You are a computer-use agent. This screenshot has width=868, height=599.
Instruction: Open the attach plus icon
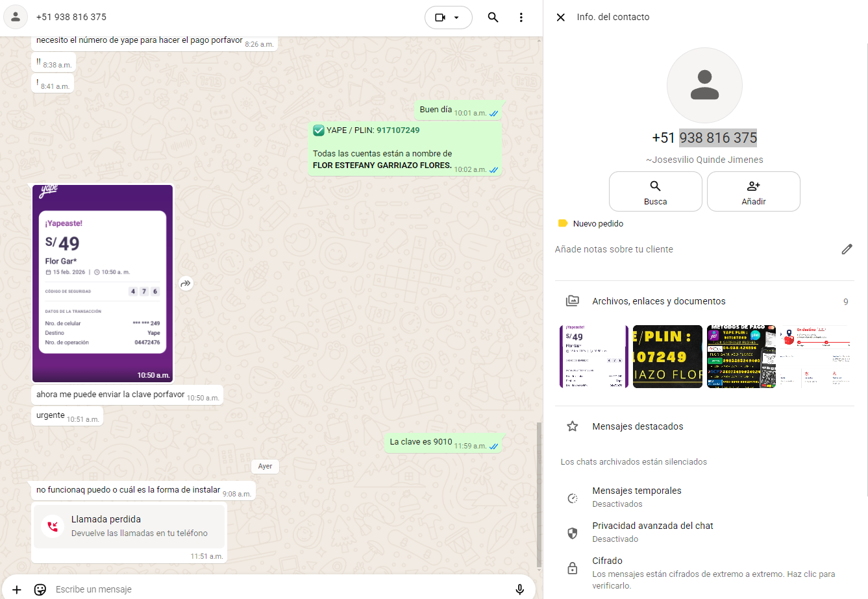[x=17, y=589]
